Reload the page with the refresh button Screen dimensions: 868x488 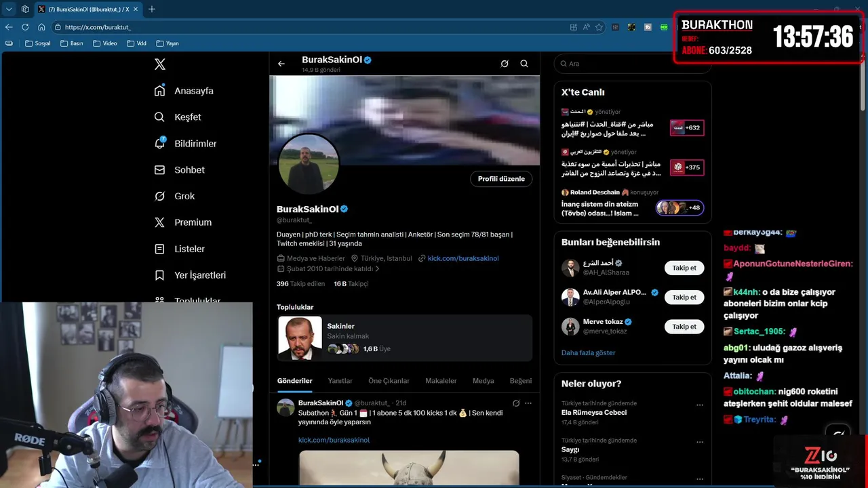[25, 27]
